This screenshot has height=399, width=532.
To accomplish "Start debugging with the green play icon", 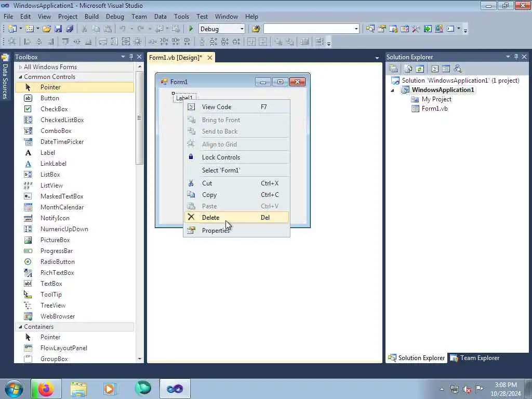I will click(191, 29).
